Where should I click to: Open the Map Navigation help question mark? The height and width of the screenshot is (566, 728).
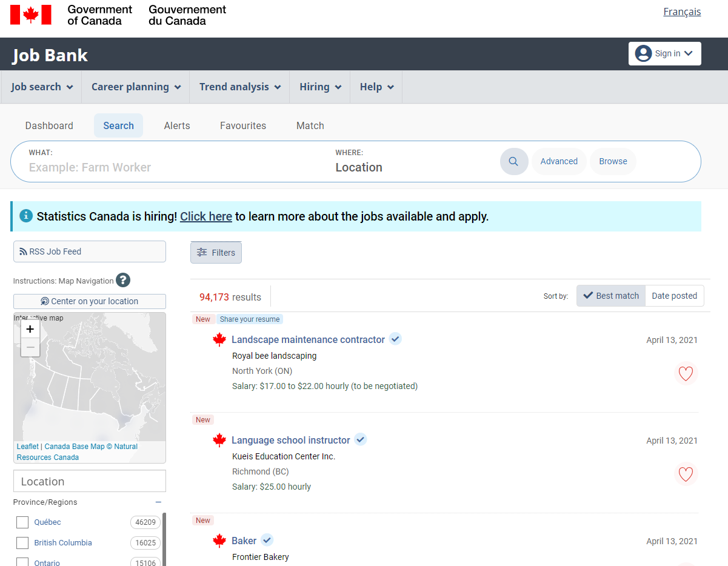tap(123, 280)
